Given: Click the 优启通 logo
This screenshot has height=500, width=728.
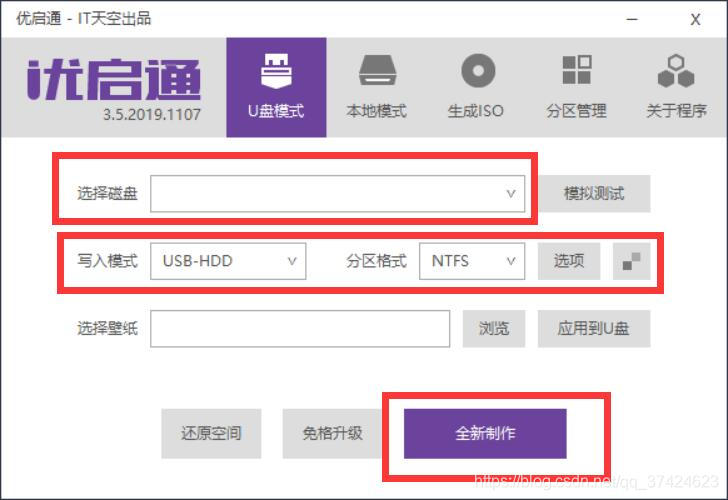Looking at the screenshot, I should pyautogui.click(x=114, y=79).
